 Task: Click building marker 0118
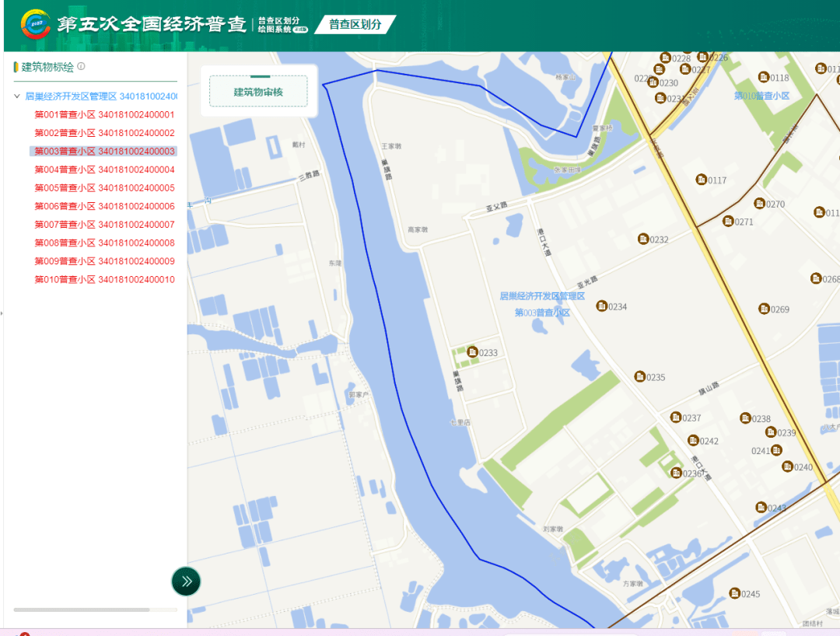764,77
